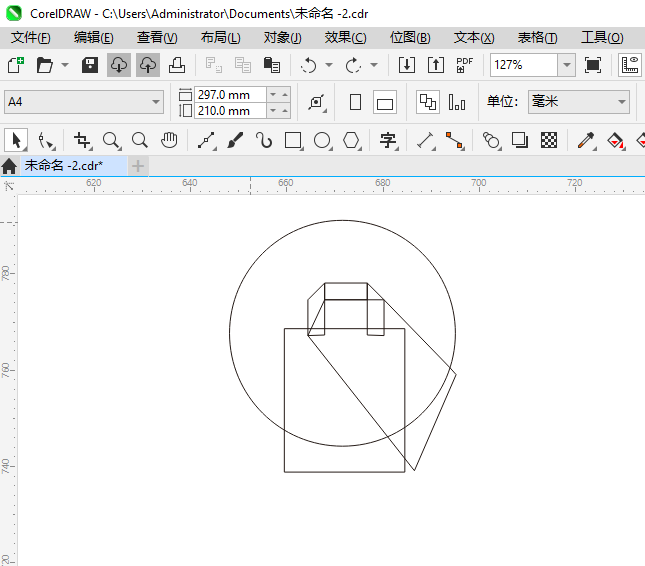
Task: Select the Rectangle tool
Action: 293,140
